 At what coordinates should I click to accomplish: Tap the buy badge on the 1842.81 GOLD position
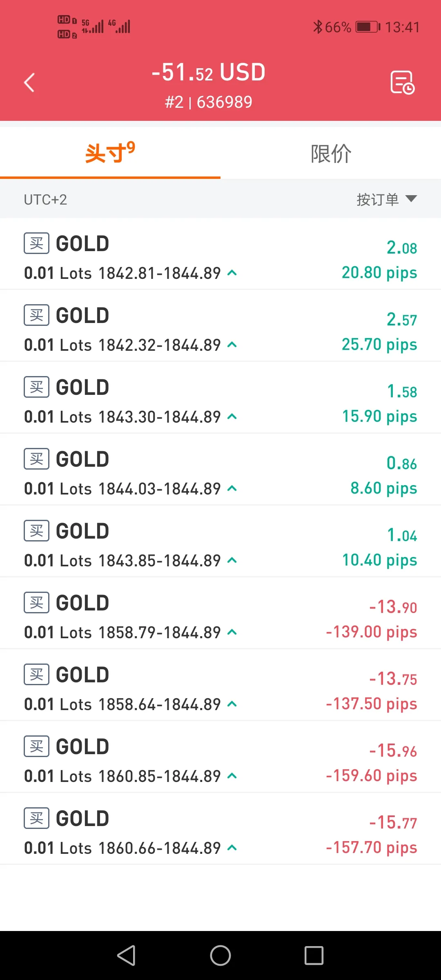point(36,243)
